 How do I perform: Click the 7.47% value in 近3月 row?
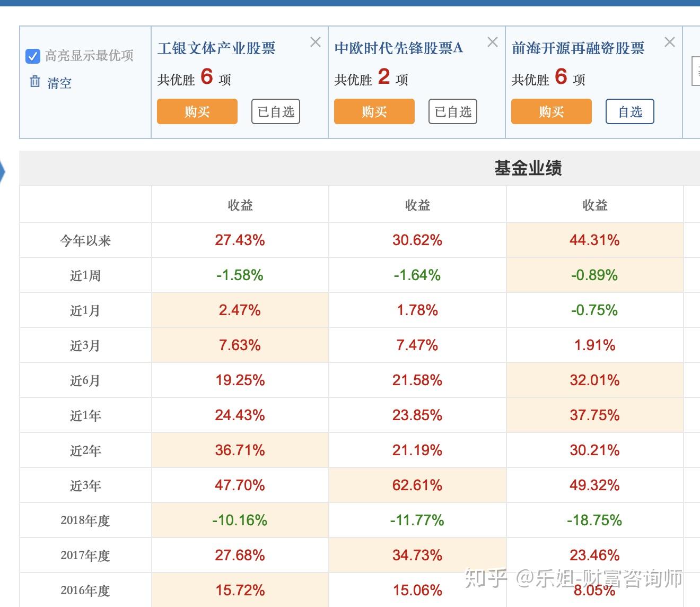417,345
